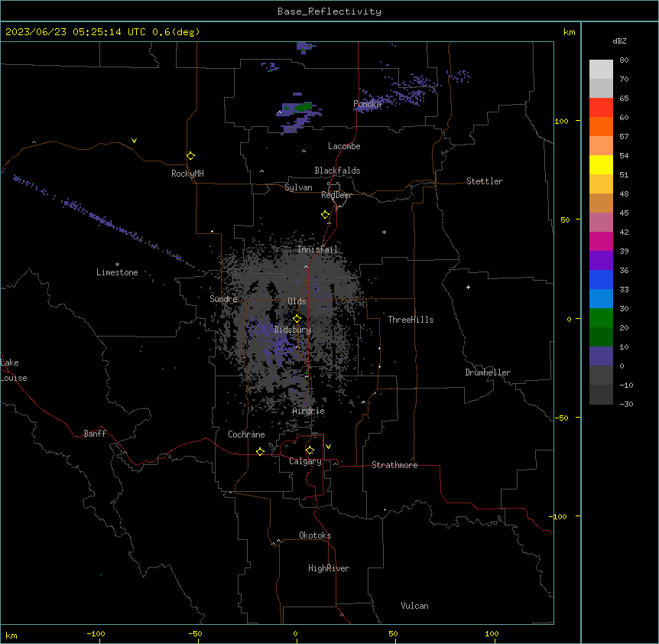Pick the purple 36-39 dBZ legend swatch
659x644 pixels.
coord(601,261)
